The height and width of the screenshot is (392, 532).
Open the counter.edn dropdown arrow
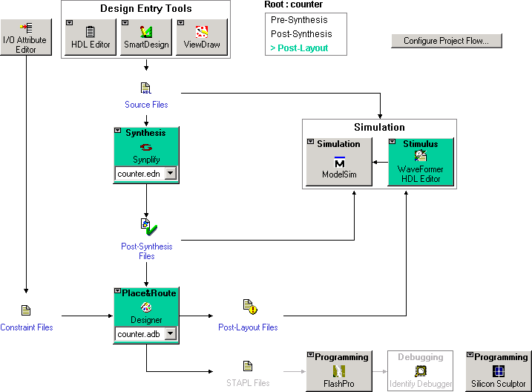(171, 173)
